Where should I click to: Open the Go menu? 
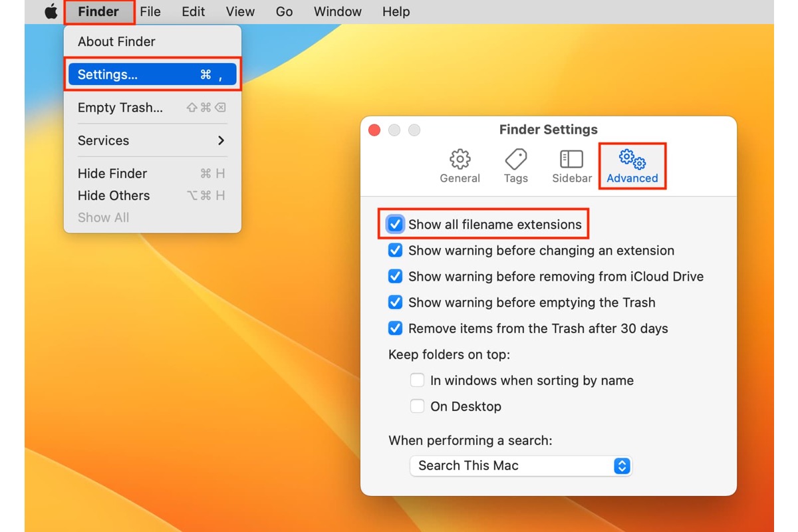[x=284, y=12]
